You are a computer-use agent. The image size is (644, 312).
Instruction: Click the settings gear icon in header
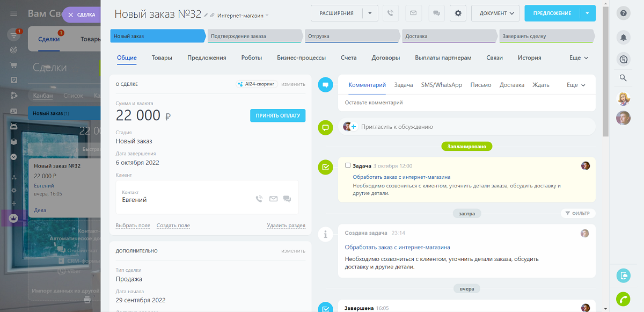pyautogui.click(x=458, y=13)
